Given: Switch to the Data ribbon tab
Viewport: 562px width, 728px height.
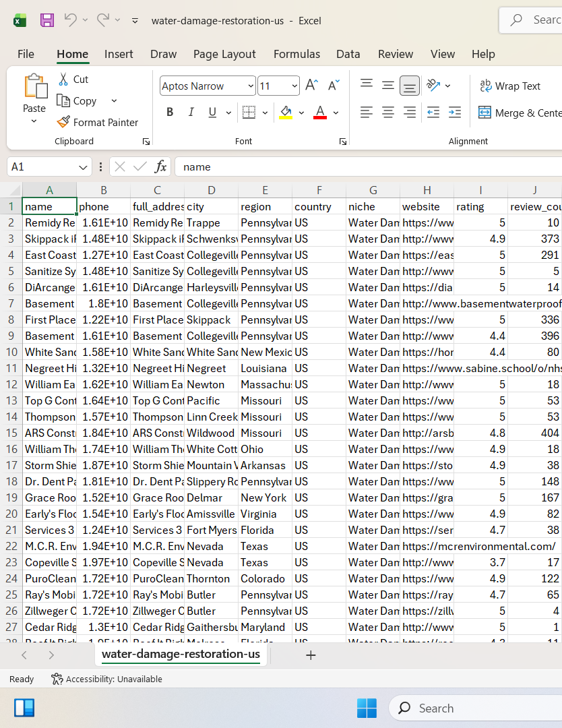Looking at the screenshot, I should point(348,54).
